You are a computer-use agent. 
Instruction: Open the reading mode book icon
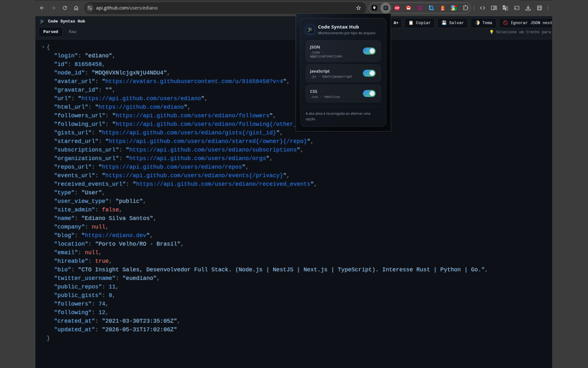(494, 8)
